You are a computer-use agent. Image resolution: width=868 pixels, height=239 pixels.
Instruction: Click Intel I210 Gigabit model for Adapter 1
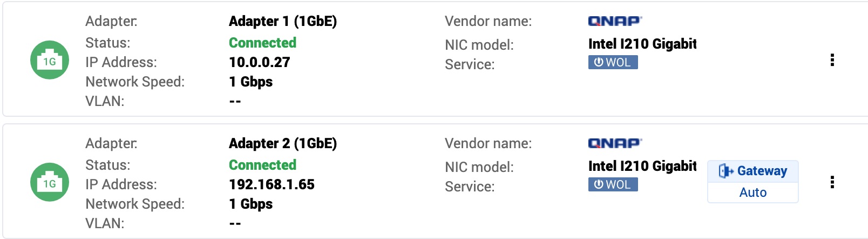point(642,44)
